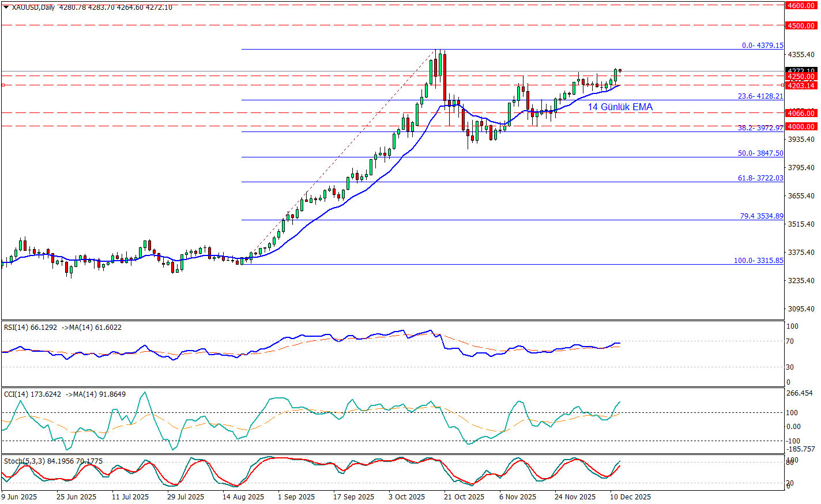Screen dimensions: 821x504
Task: Select the Fibonacci 100.0- 3315.85 level label
Action: pos(758,261)
